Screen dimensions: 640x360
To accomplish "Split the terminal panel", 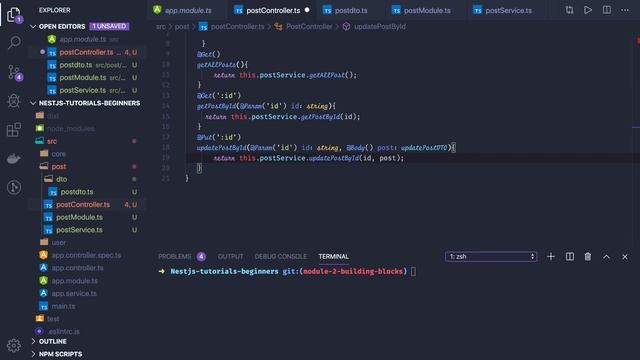I will [570, 257].
